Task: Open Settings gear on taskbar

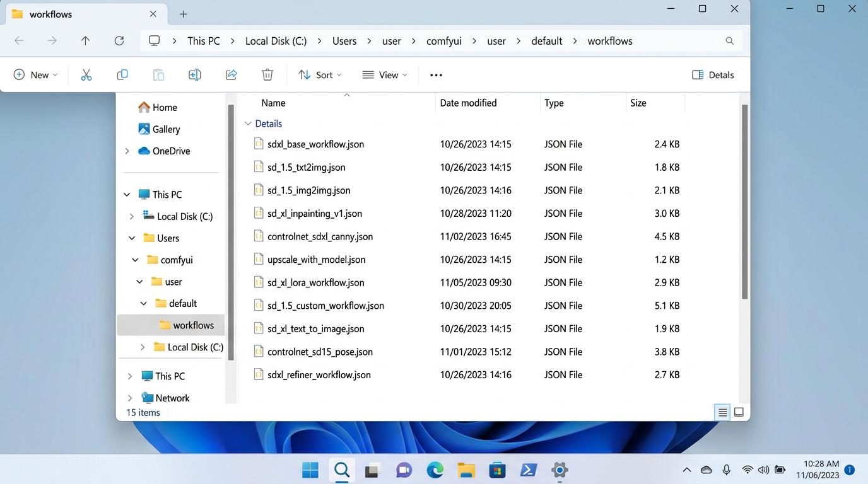Action: [560, 470]
